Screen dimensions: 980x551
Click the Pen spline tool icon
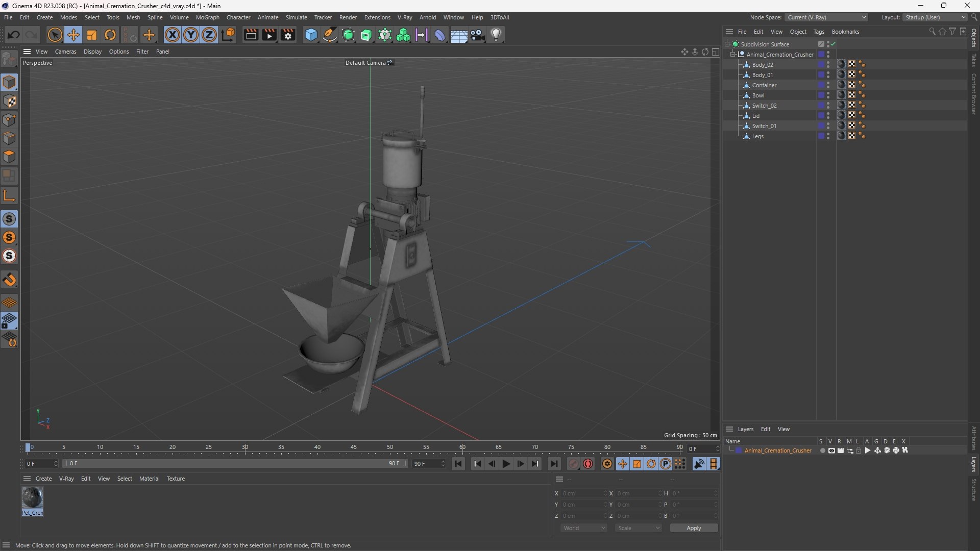(330, 35)
